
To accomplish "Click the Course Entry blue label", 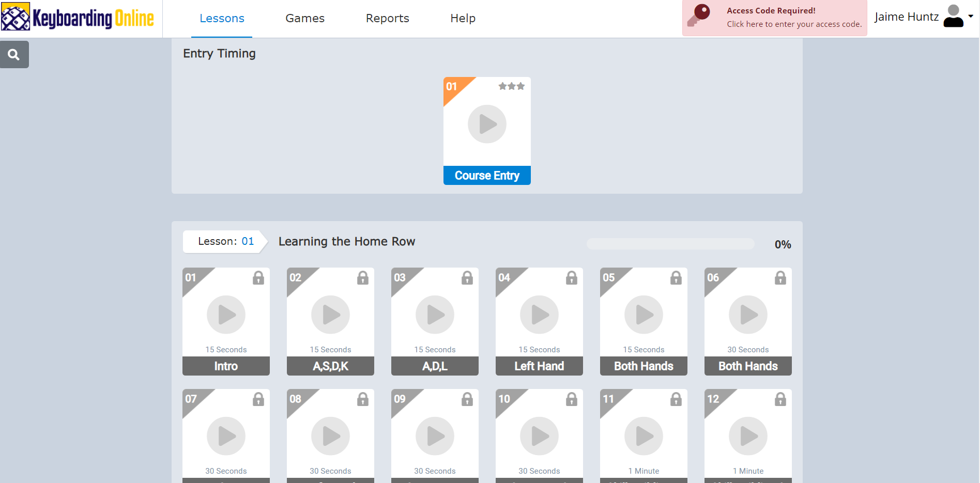I will point(487,176).
